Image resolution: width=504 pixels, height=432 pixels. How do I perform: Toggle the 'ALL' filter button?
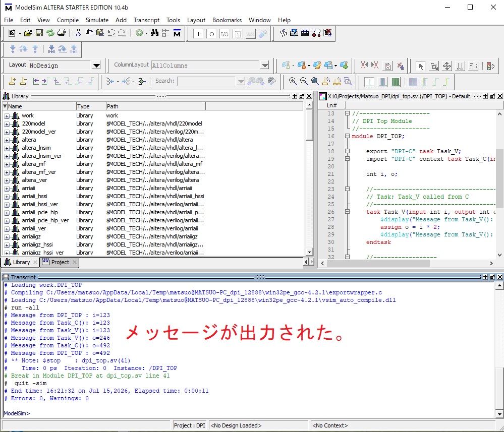click(x=251, y=34)
